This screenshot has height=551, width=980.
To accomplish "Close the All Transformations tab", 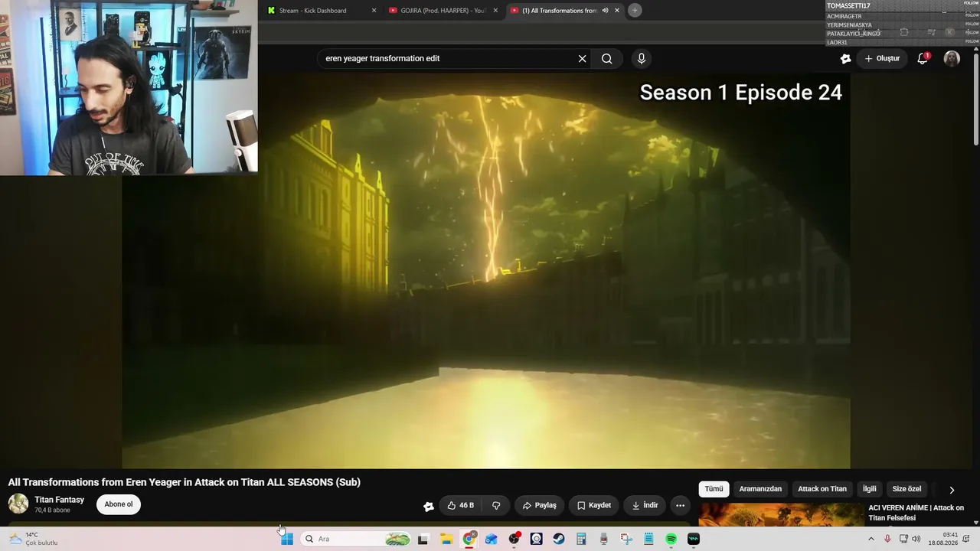I will tap(617, 11).
